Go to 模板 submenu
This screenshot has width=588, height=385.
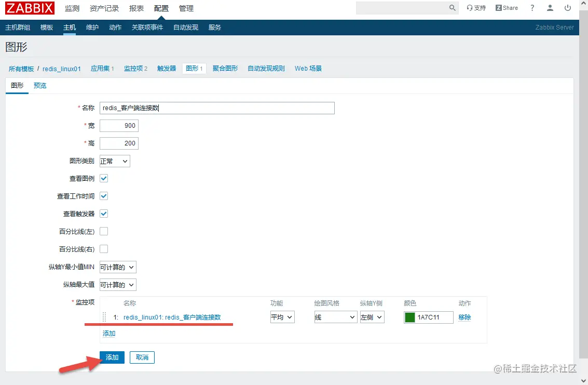coord(47,28)
